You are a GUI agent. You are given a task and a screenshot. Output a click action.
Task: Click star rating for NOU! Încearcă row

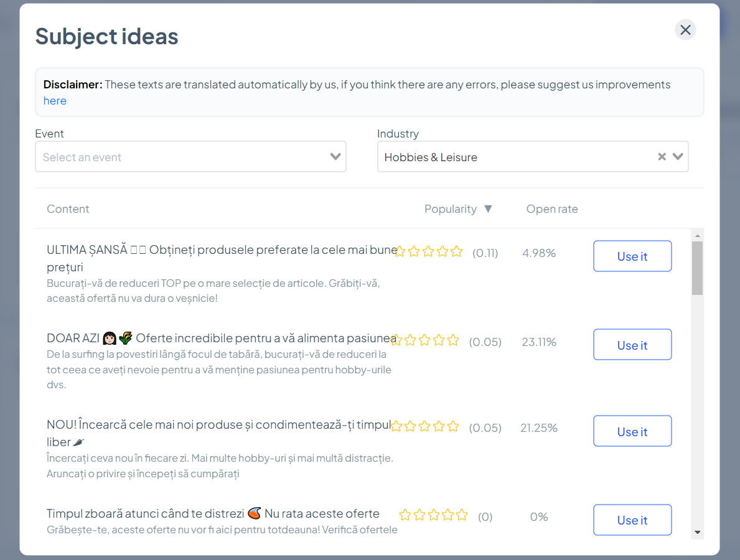pyautogui.click(x=425, y=427)
